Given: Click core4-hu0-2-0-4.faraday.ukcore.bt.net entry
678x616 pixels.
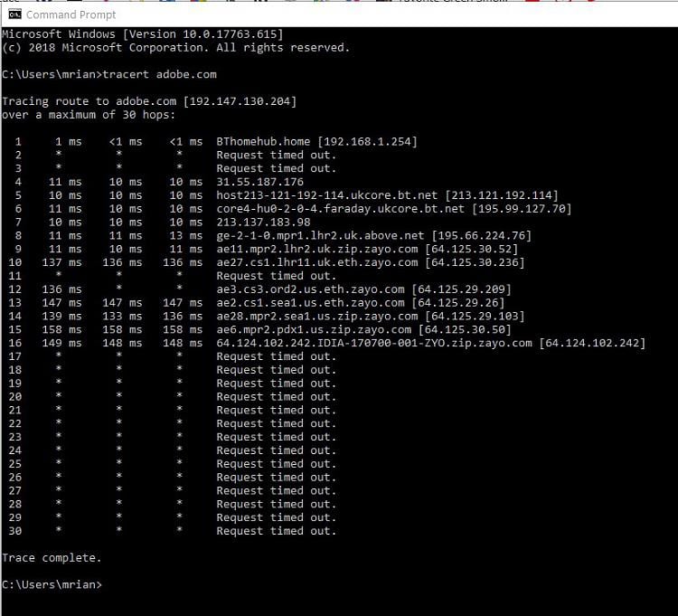Looking at the screenshot, I should 394,209.
